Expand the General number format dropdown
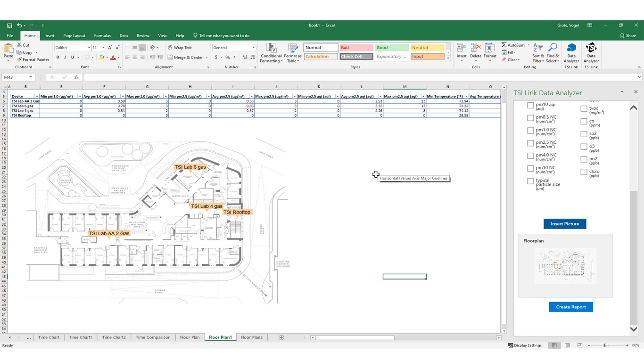The height and width of the screenshot is (362, 644). click(254, 48)
